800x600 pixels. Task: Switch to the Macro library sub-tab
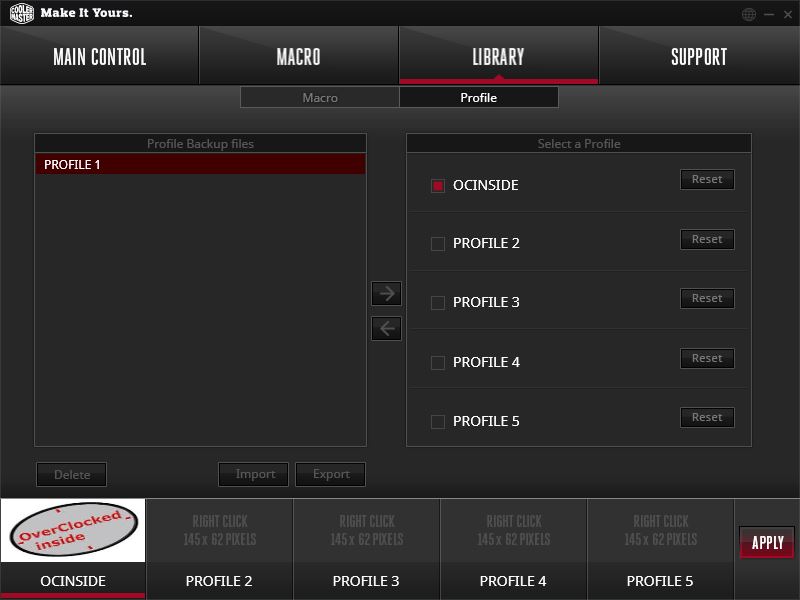point(320,97)
